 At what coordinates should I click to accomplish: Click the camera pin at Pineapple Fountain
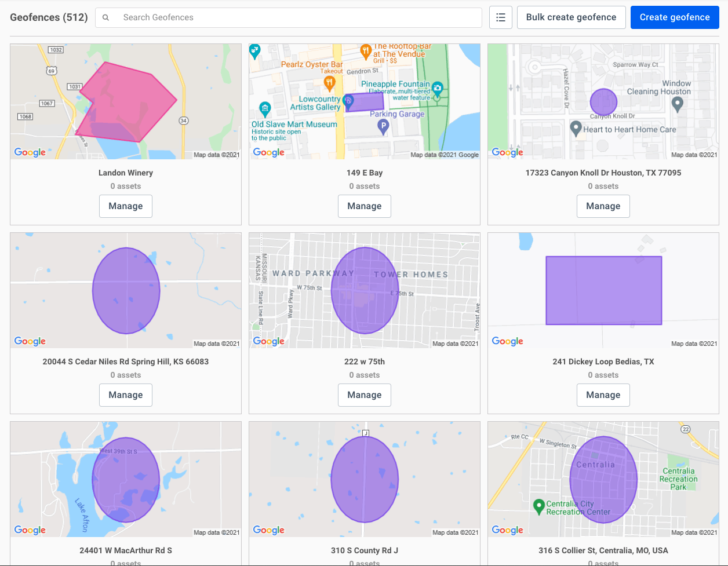pos(437,88)
